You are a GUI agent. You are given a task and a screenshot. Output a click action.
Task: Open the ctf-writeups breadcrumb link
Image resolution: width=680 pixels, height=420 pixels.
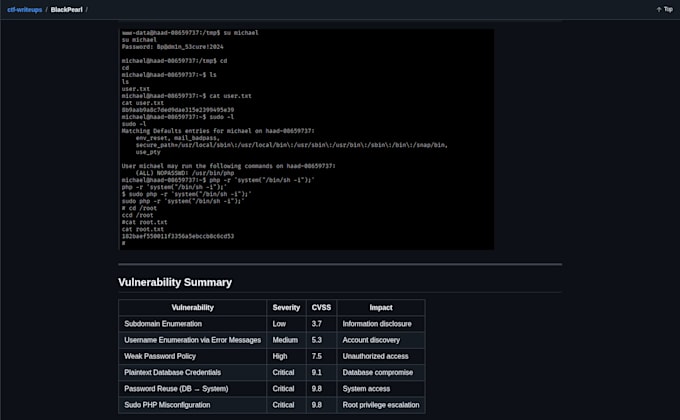(25, 10)
